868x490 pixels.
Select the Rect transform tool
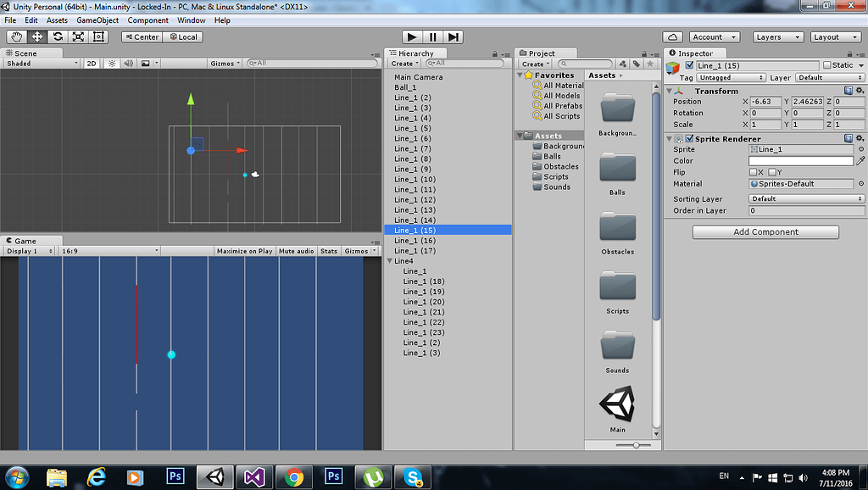coord(97,37)
